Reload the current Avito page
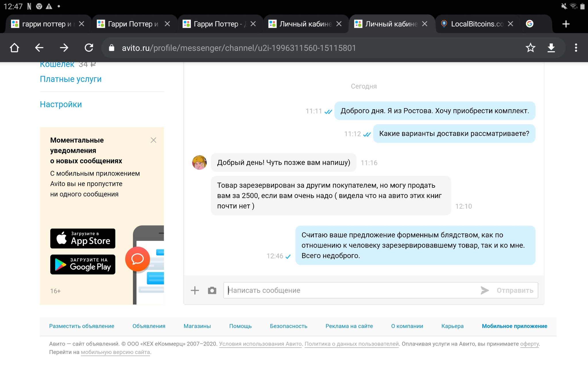The width and height of the screenshot is (588, 368). point(89,48)
